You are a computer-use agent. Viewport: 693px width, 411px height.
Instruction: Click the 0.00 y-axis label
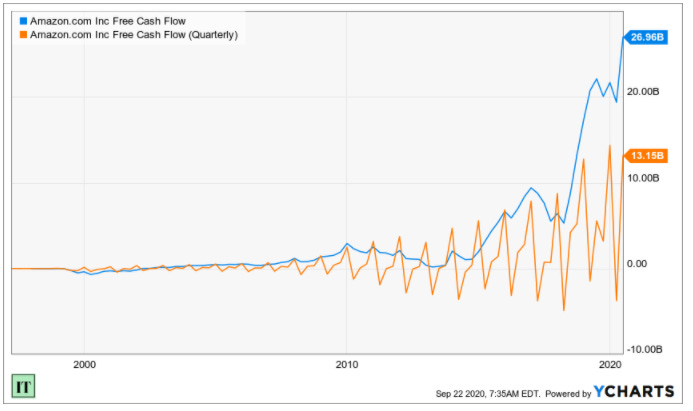tap(637, 264)
